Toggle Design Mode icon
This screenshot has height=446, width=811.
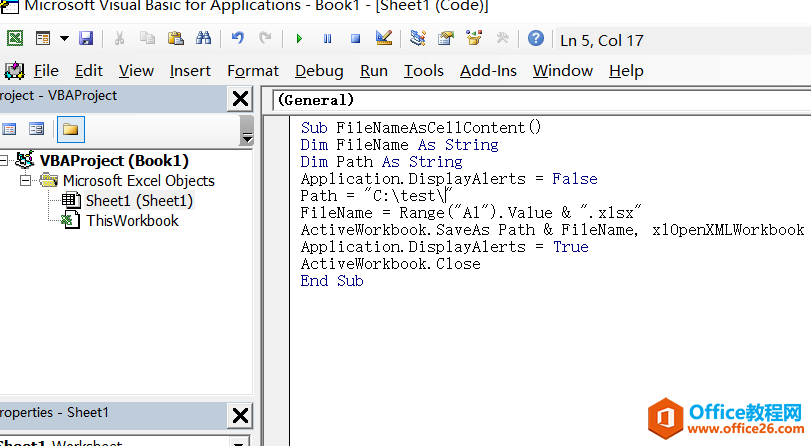(x=383, y=39)
